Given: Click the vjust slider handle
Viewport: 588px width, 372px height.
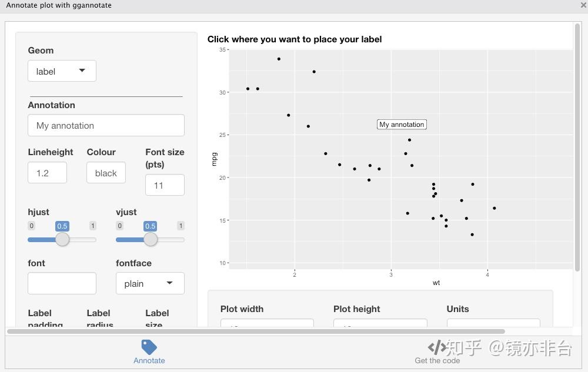Looking at the screenshot, I should (x=151, y=239).
